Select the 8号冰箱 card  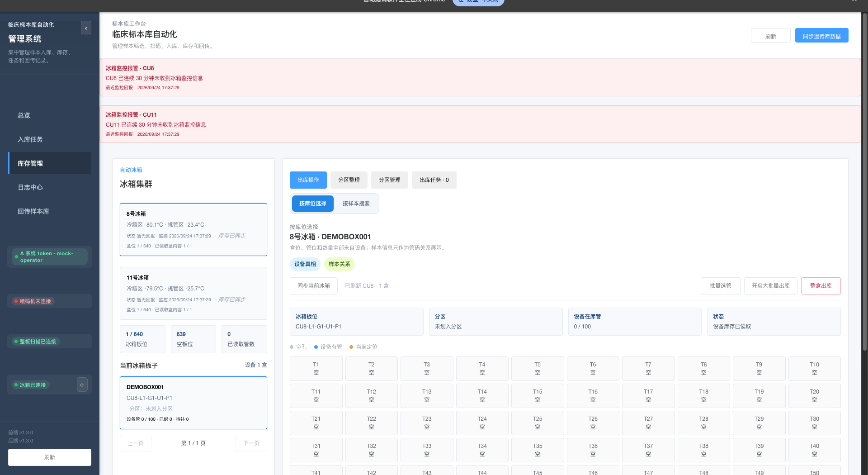193,229
